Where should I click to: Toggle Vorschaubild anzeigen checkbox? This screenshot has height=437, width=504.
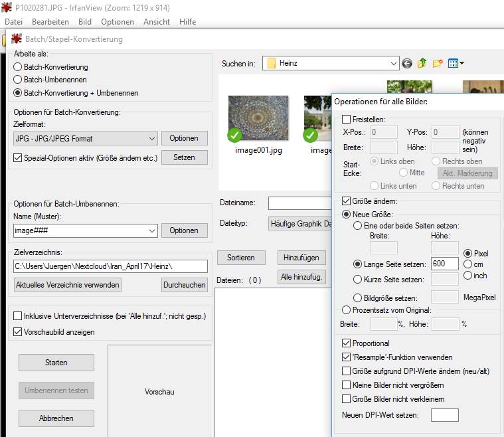(18, 331)
